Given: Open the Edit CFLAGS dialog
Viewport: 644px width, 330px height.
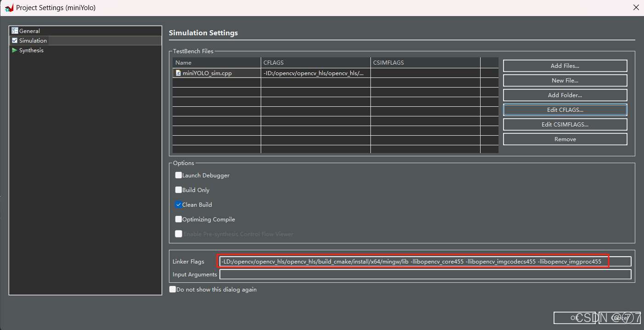Looking at the screenshot, I should [x=565, y=110].
